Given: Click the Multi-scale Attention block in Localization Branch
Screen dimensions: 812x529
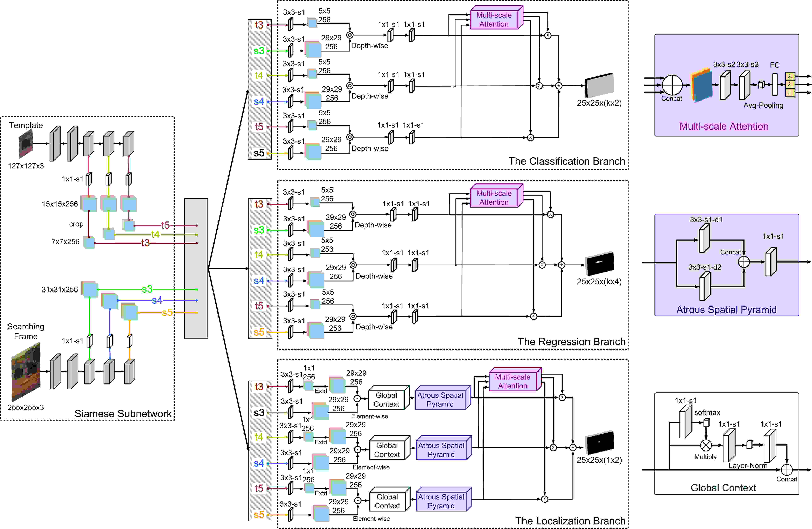Looking at the screenshot, I should click(x=515, y=379).
